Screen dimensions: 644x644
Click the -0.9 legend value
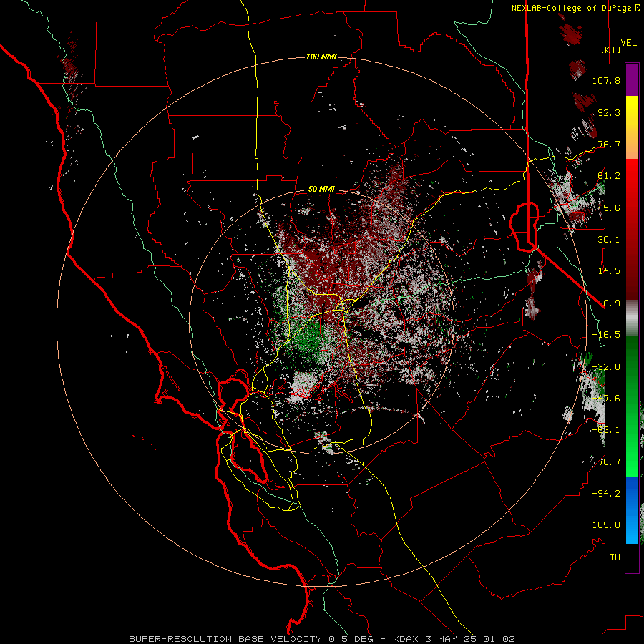coord(609,303)
